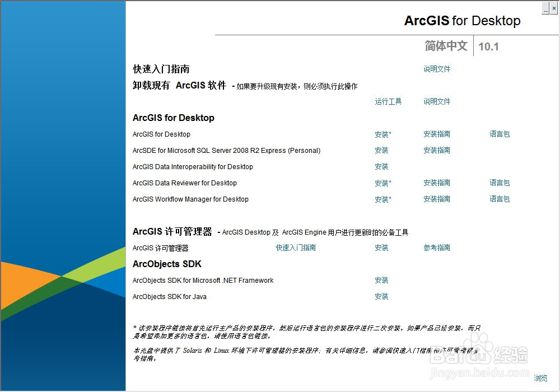Click the 浏览 link at bottom right

(540, 377)
